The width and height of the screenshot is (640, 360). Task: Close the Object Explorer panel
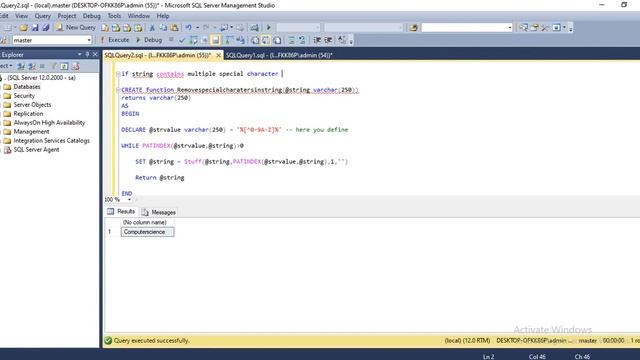point(95,54)
